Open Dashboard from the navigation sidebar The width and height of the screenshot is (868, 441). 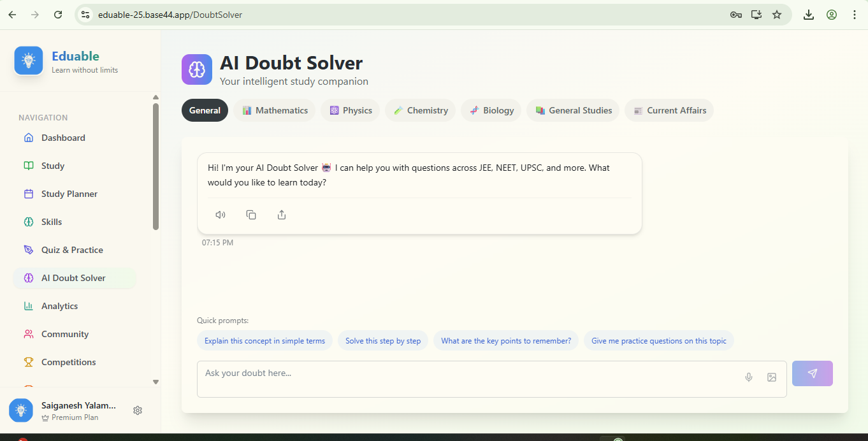click(x=63, y=138)
